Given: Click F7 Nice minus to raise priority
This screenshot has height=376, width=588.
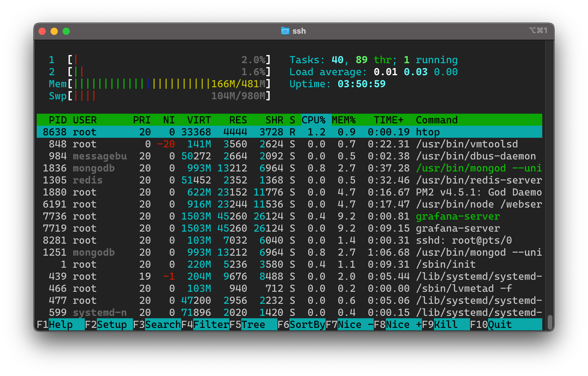Looking at the screenshot, I should [x=349, y=325].
